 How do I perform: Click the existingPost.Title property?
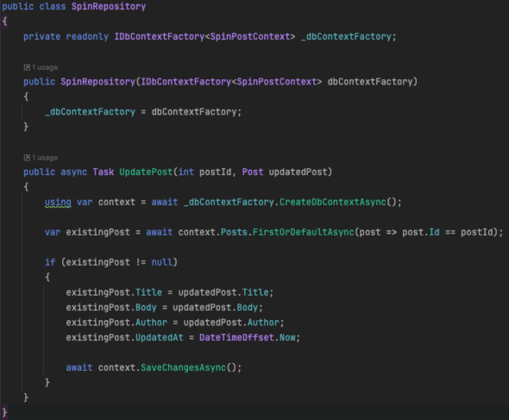[148, 292]
